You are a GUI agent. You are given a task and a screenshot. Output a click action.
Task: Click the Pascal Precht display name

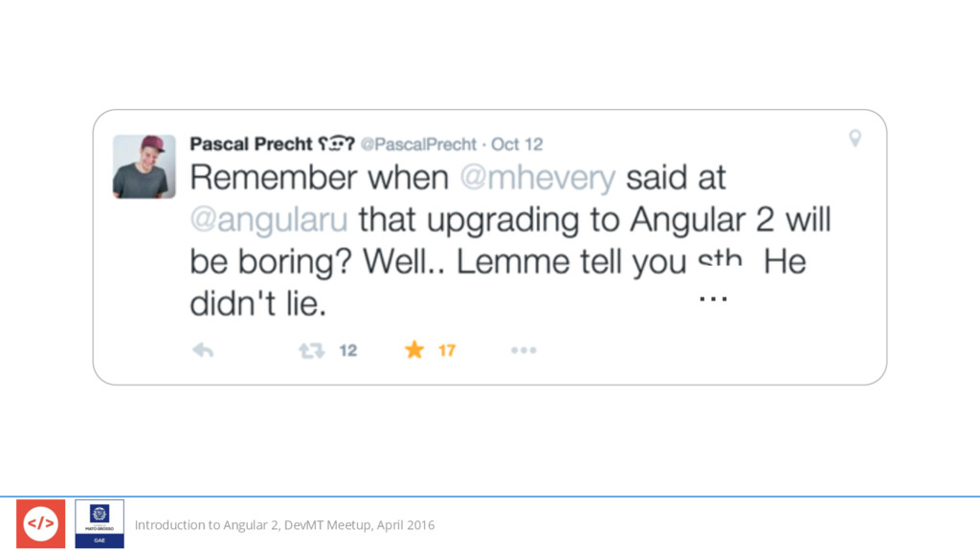(251, 144)
